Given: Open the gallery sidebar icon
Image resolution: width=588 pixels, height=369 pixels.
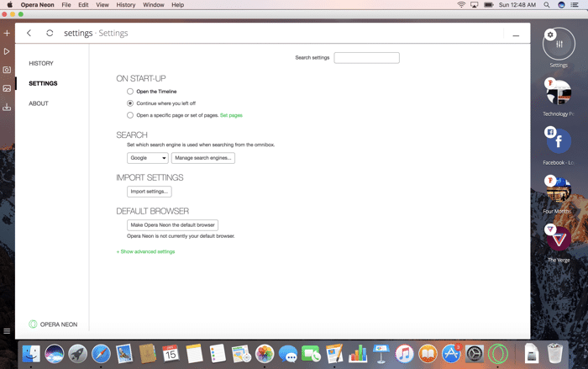Looking at the screenshot, I should [x=7, y=88].
